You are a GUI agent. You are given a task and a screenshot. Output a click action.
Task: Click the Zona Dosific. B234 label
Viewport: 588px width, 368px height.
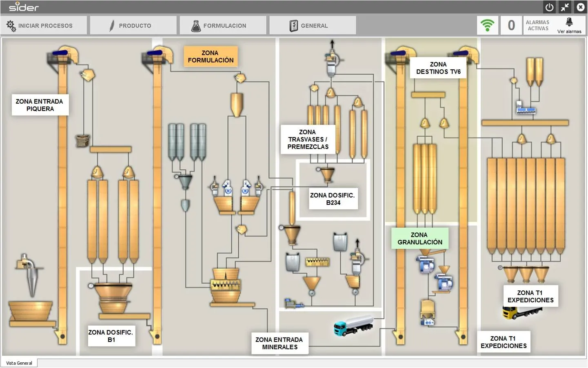click(333, 199)
